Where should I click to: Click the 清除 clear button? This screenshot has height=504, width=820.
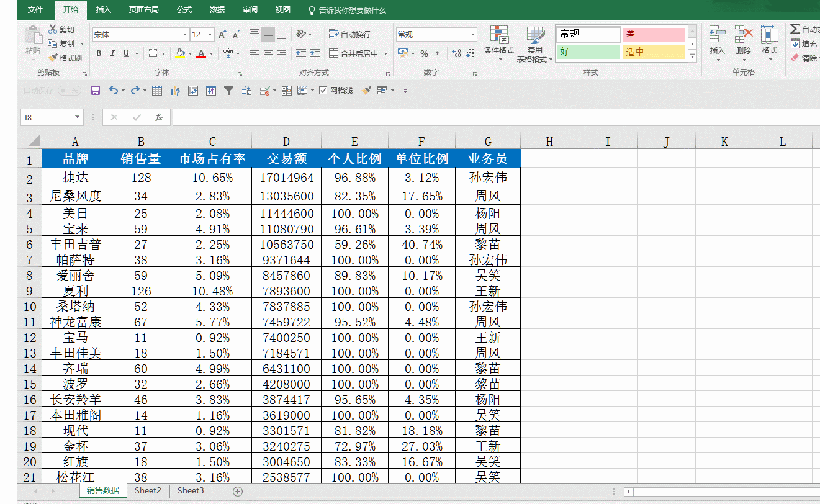805,58
